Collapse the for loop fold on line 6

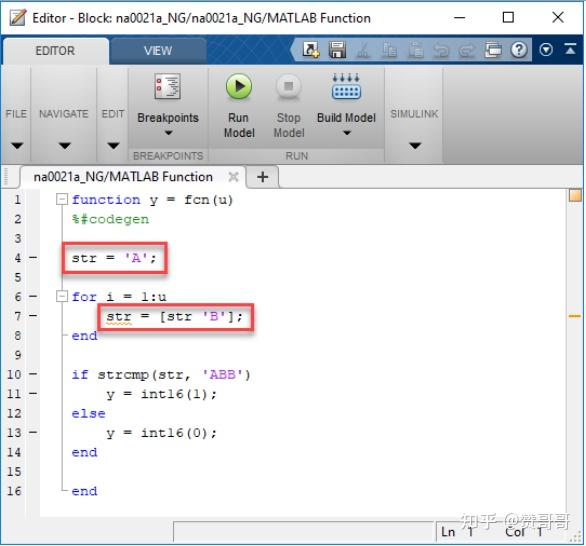(62, 296)
